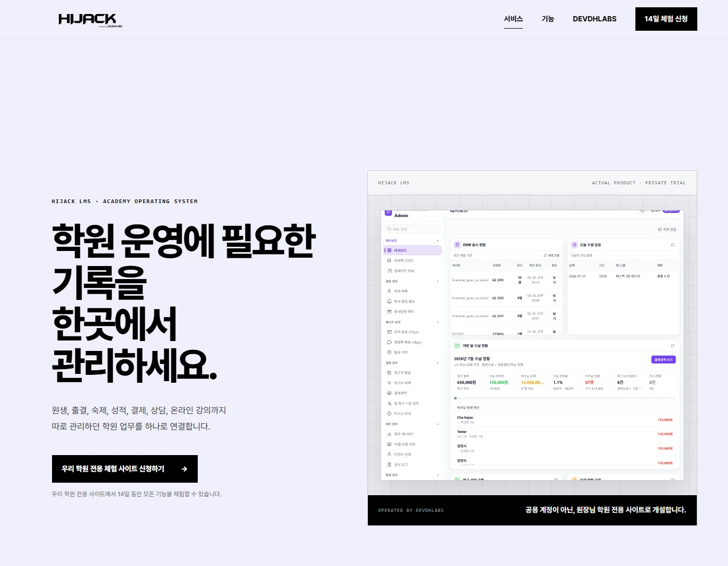Click the Tester row in the unpaid list
Viewport: 728px width, 566px height.
click(565, 434)
